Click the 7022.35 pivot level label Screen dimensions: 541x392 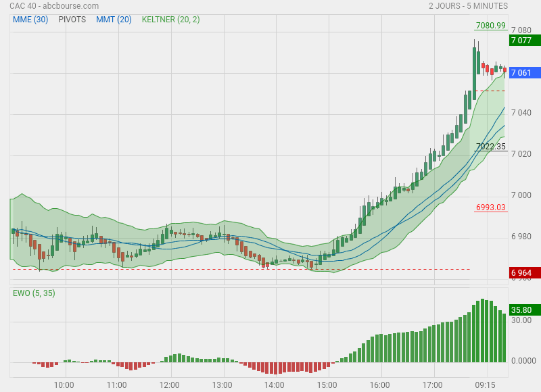point(491,147)
